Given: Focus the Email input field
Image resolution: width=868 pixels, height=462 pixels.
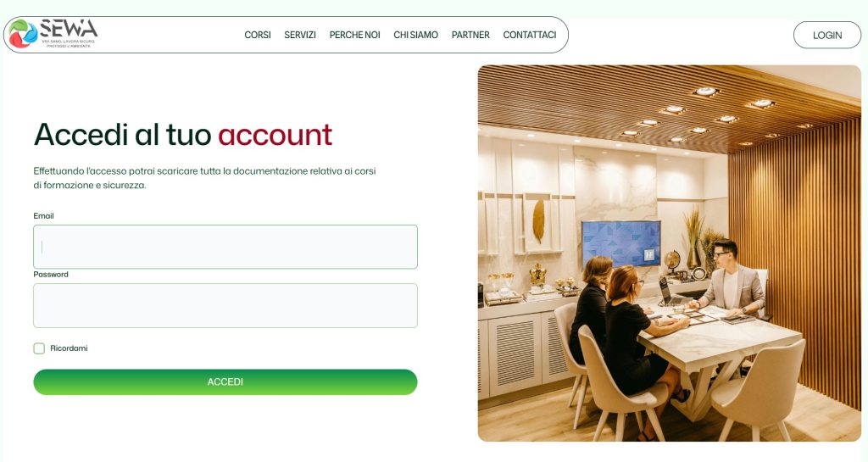Looking at the screenshot, I should (225, 247).
